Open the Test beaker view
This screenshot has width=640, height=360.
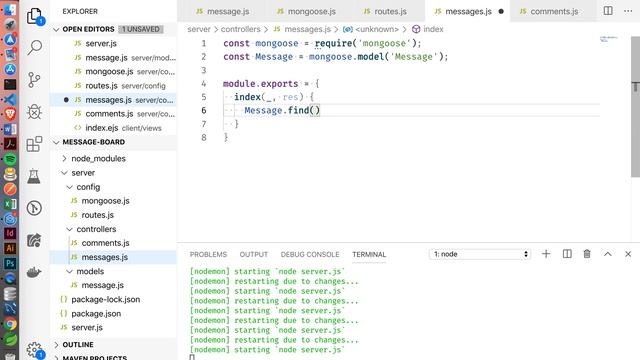point(34,176)
